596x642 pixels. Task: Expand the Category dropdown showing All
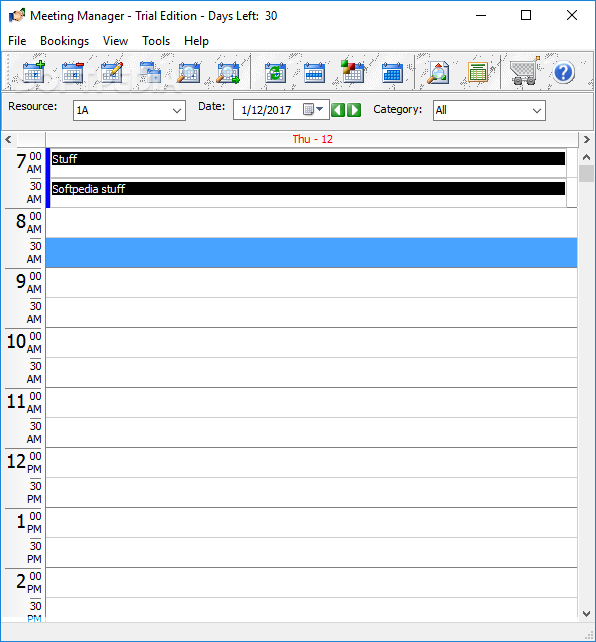tap(537, 111)
